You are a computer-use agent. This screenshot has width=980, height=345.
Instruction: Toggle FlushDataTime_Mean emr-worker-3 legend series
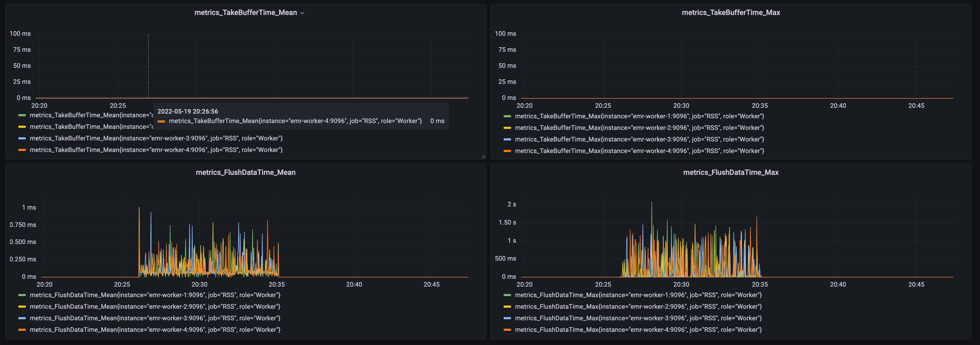(155, 318)
